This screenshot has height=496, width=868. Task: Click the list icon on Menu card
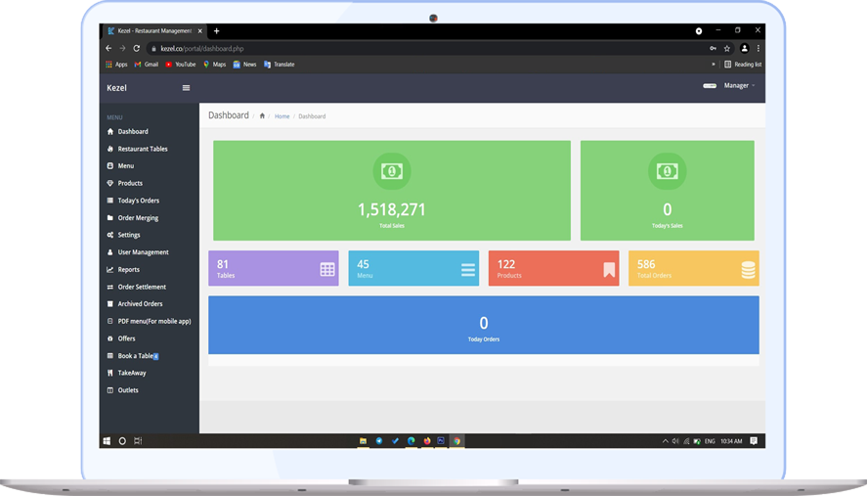coord(467,270)
